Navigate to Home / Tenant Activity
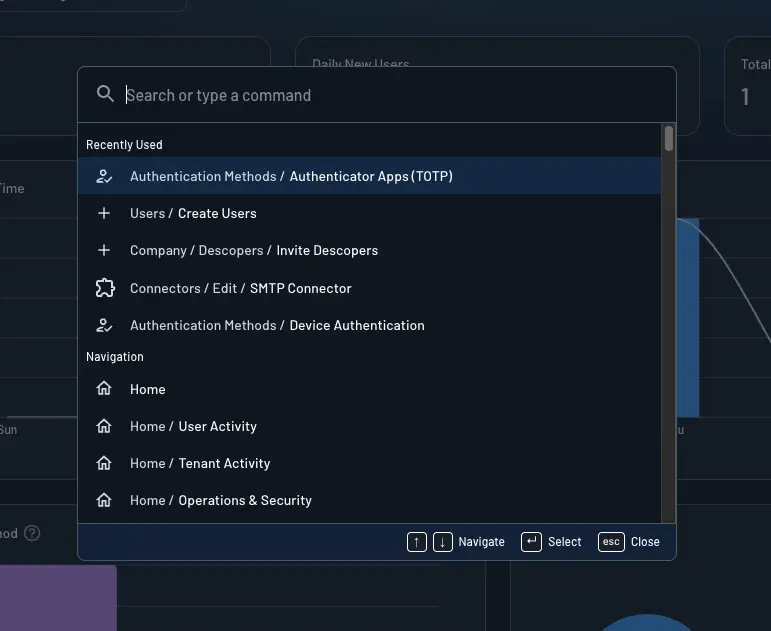This screenshot has height=631, width=771. 369,463
